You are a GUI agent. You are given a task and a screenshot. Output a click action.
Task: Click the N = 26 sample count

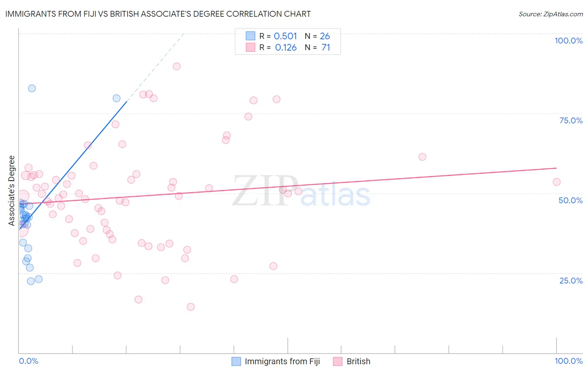pyautogui.click(x=317, y=36)
